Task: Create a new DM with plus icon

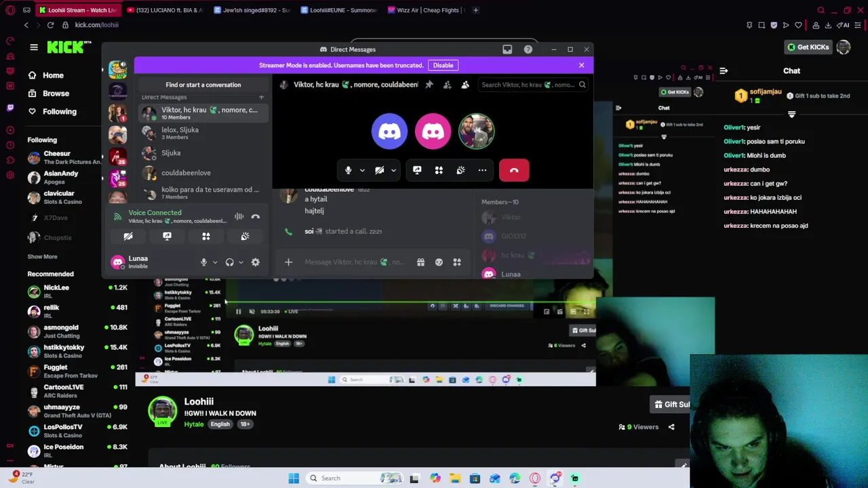Action: tap(261, 98)
